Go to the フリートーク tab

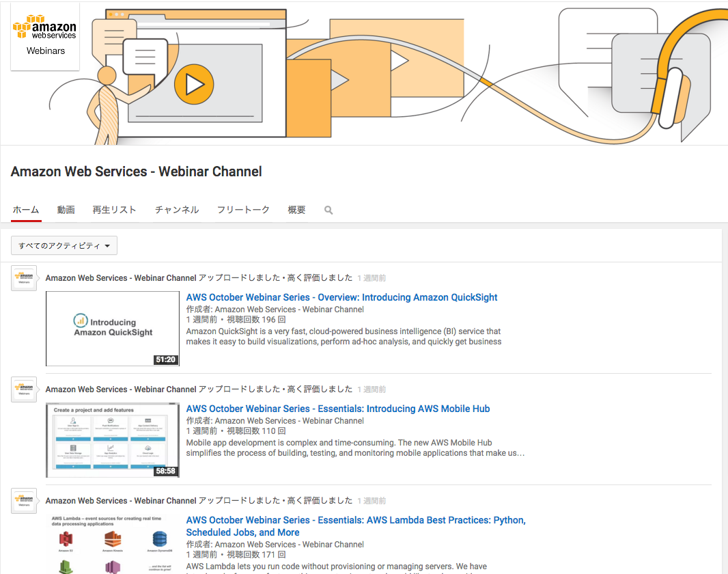(243, 210)
